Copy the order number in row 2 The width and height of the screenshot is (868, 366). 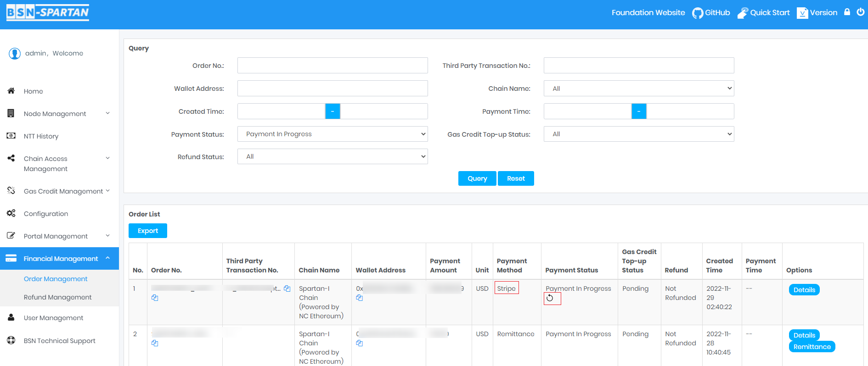tap(155, 343)
